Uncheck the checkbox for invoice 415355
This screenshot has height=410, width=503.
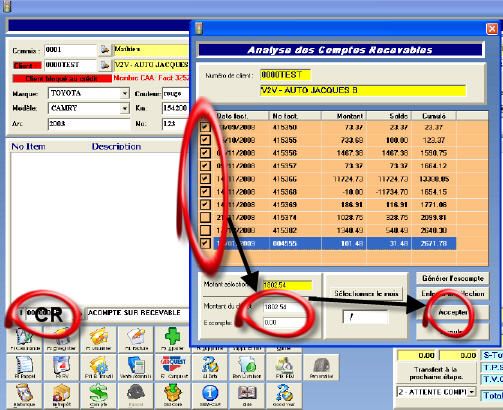pos(205,140)
